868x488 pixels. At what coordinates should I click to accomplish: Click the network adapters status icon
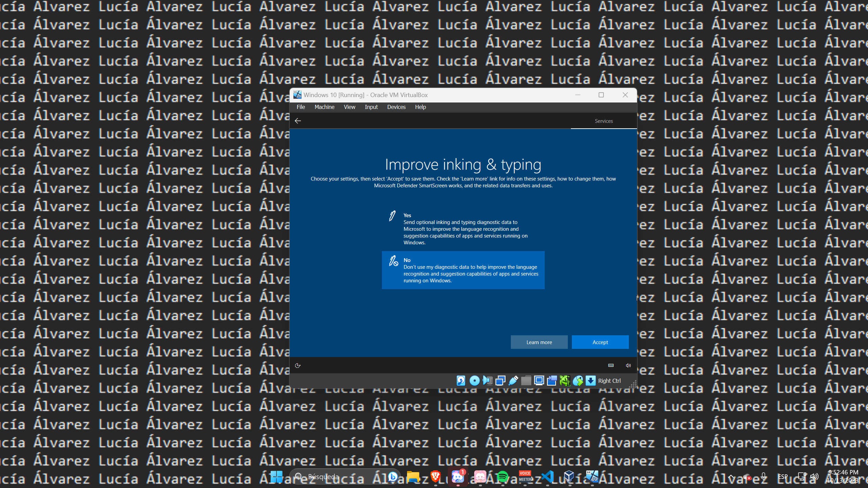click(500, 381)
